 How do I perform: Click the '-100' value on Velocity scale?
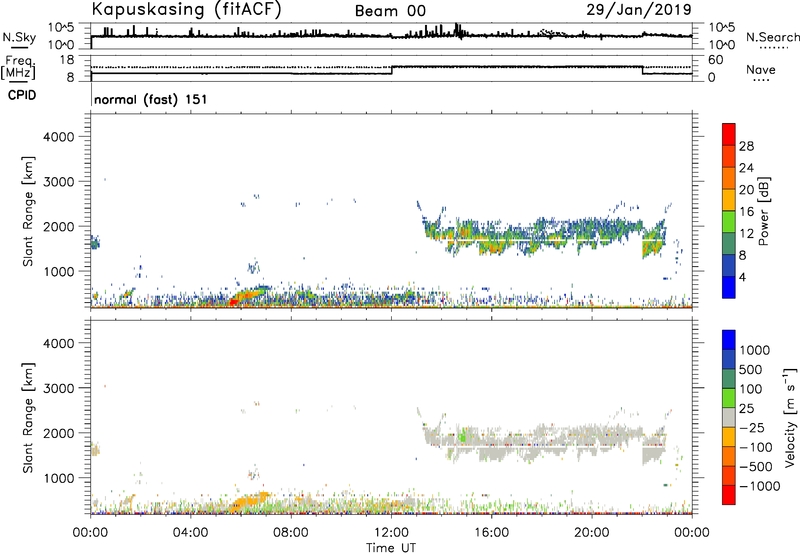(756, 447)
